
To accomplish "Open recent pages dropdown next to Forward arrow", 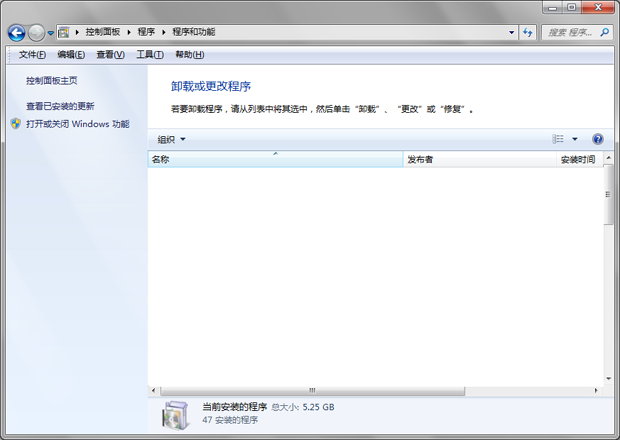I will pyautogui.click(x=51, y=33).
